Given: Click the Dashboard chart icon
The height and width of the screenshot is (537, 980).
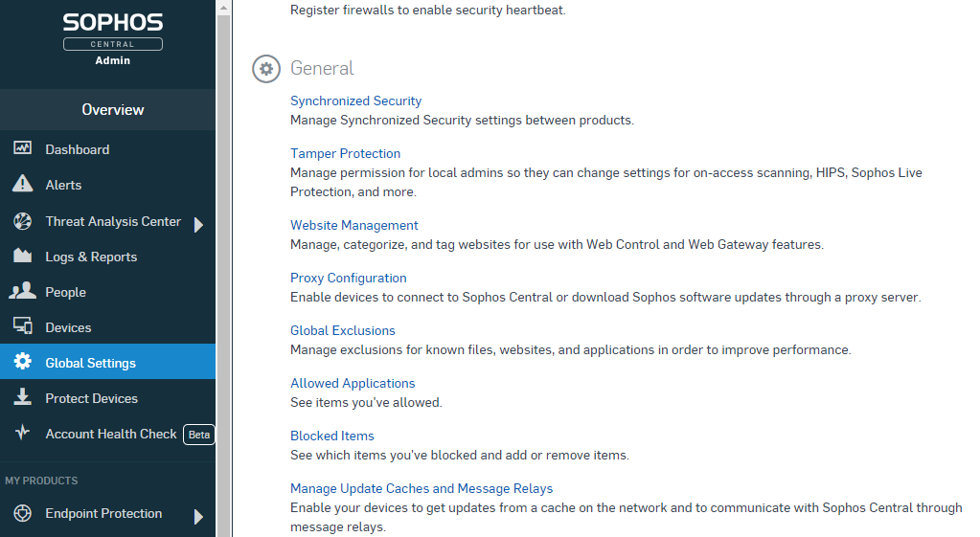Looking at the screenshot, I should [22, 149].
